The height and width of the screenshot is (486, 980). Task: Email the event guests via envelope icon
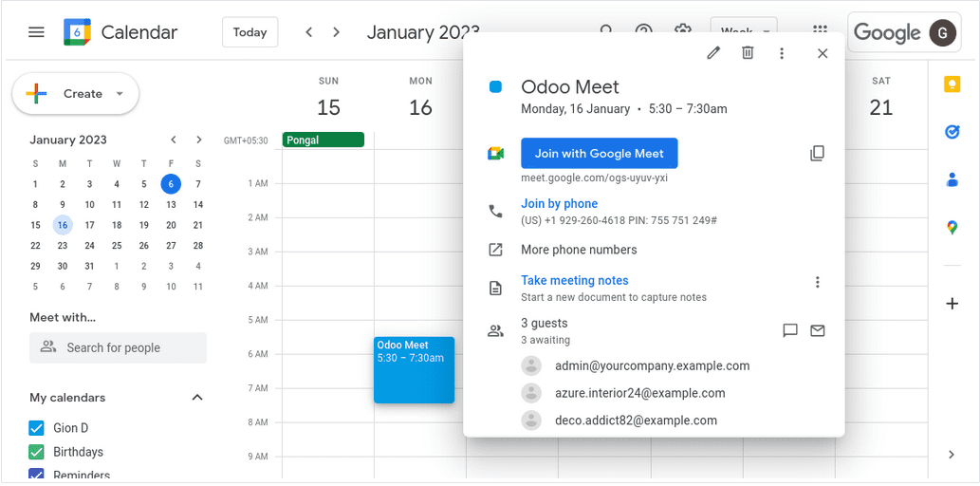click(818, 330)
